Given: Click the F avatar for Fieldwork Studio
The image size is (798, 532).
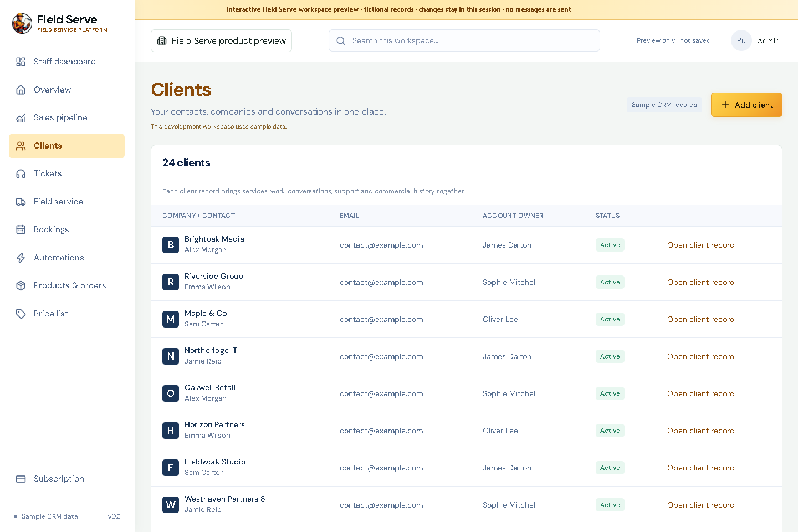Looking at the screenshot, I should click(171, 468).
